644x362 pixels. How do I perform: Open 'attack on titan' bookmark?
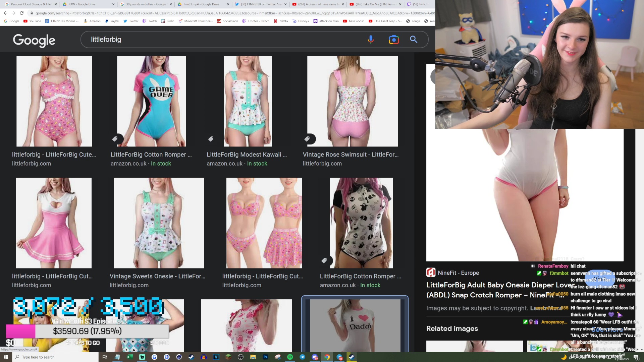326,21
